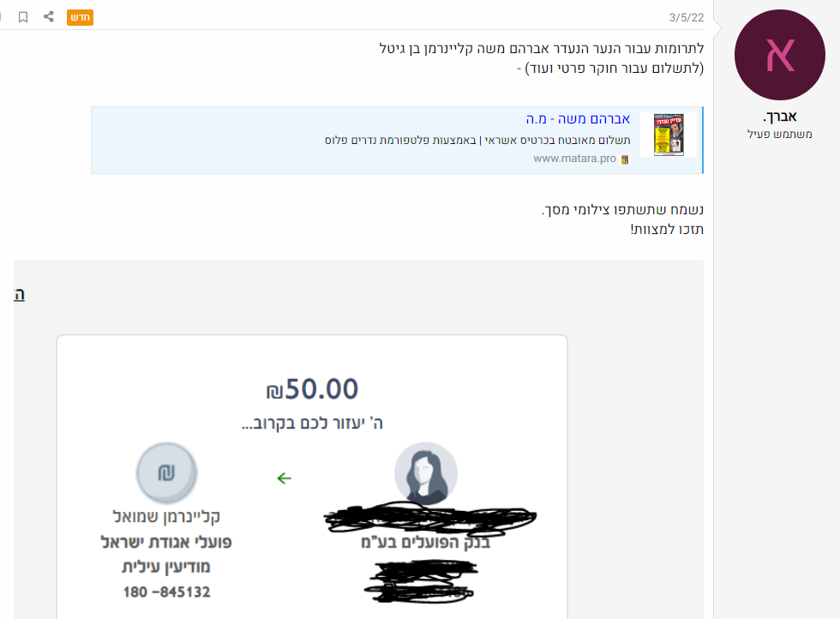This screenshot has width=840, height=619.
Task: Select recipient name קליינרמן שמואל
Action: tap(166, 517)
